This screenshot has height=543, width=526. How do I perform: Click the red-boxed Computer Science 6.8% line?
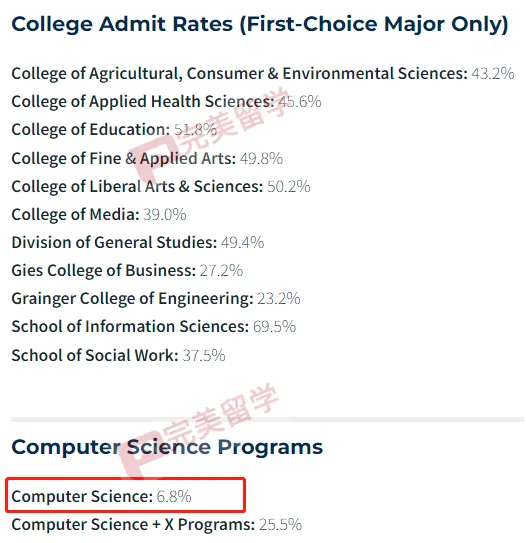point(125,495)
